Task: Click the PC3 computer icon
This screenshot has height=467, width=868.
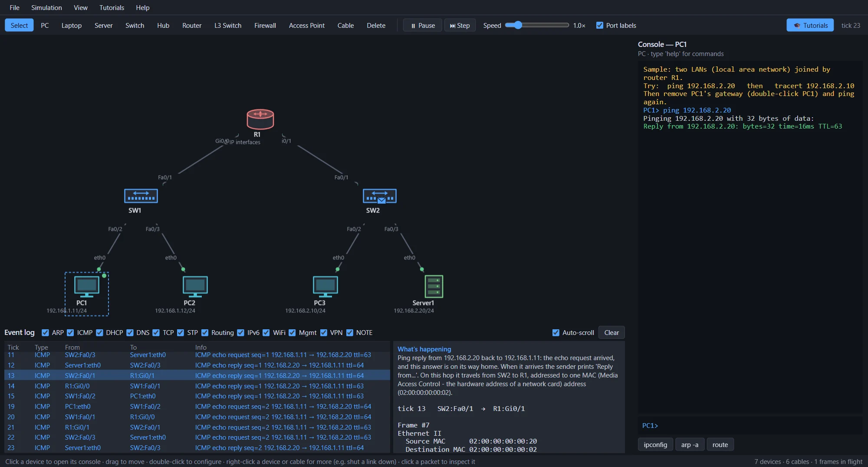Action: point(325,287)
